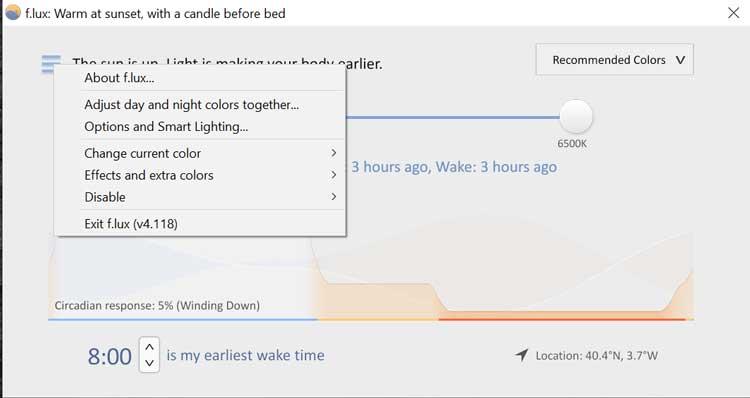Click the location arrow icon
750x398 pixels.
pyautogui.click(x=522, y=355)
